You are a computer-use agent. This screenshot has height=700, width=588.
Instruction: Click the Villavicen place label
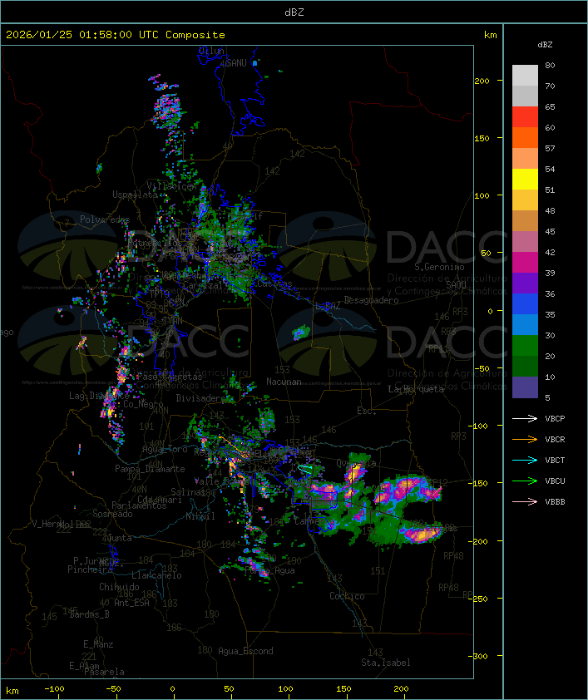coord(171,186)
